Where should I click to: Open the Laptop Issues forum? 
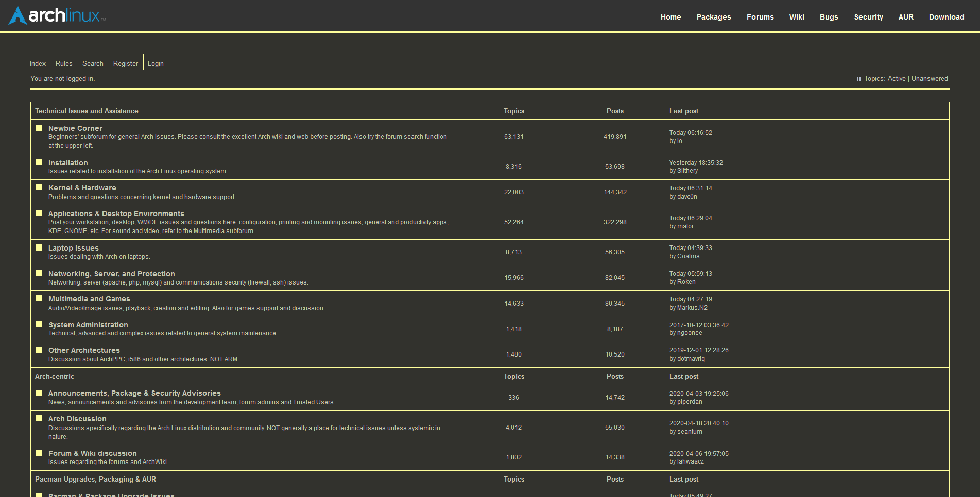coord(74,248)
